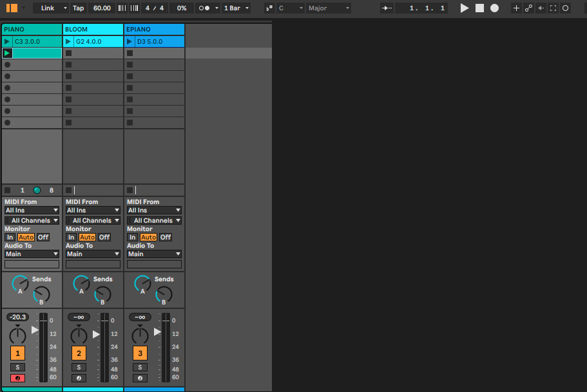Click the 4 / 4 time signature field
Viewport: 587px width, 392px height.
155,8
